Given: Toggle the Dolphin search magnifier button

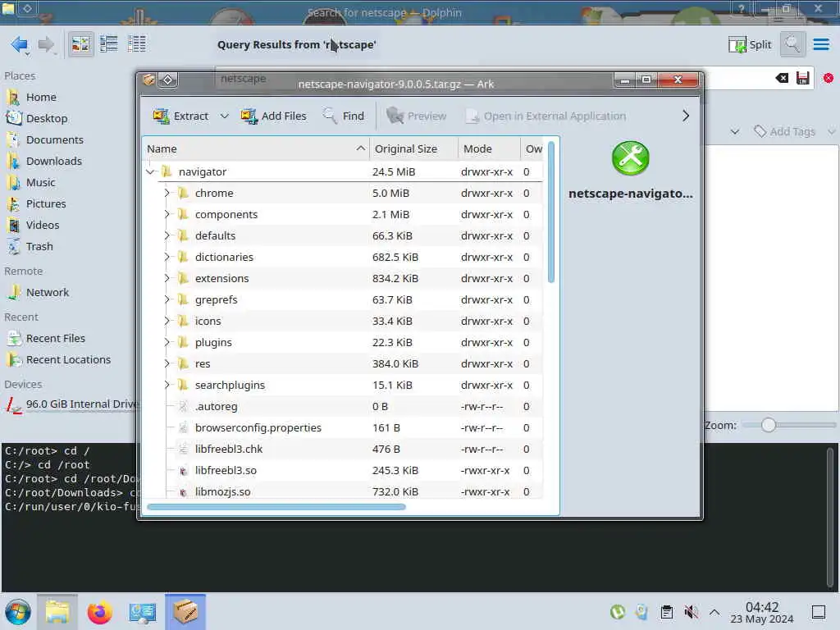Looking at the screenshot, I should pos(792,44).
